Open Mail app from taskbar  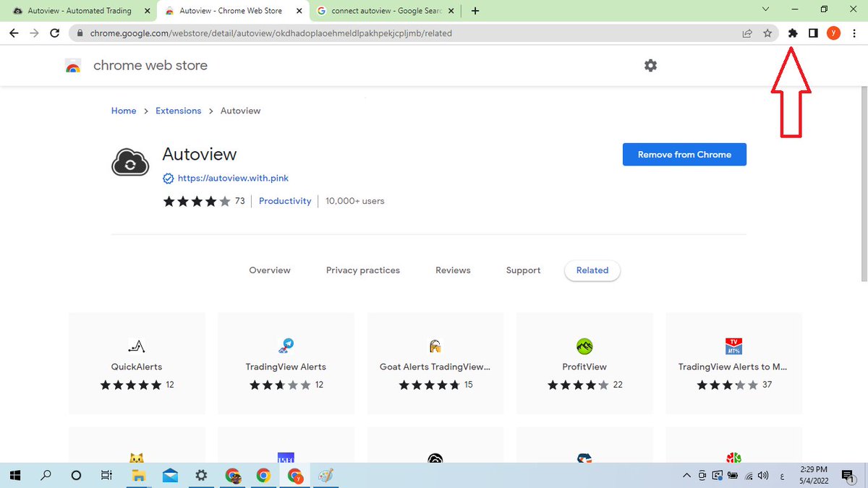170,475
